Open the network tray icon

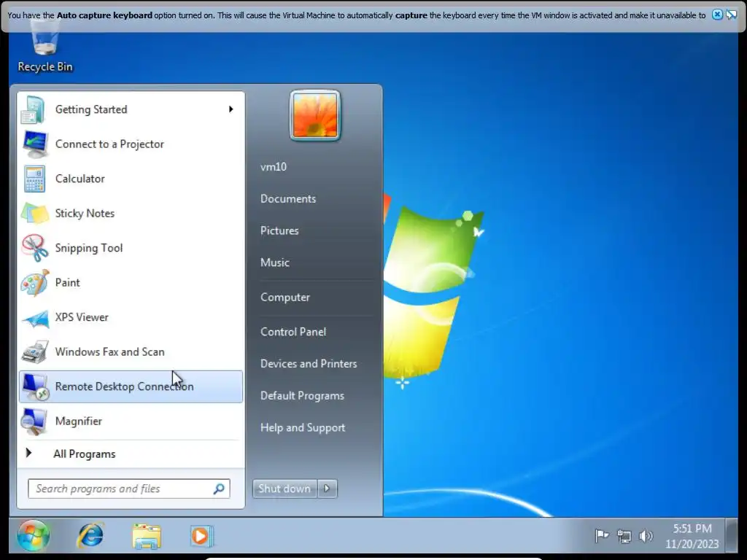tap(624, 536)
